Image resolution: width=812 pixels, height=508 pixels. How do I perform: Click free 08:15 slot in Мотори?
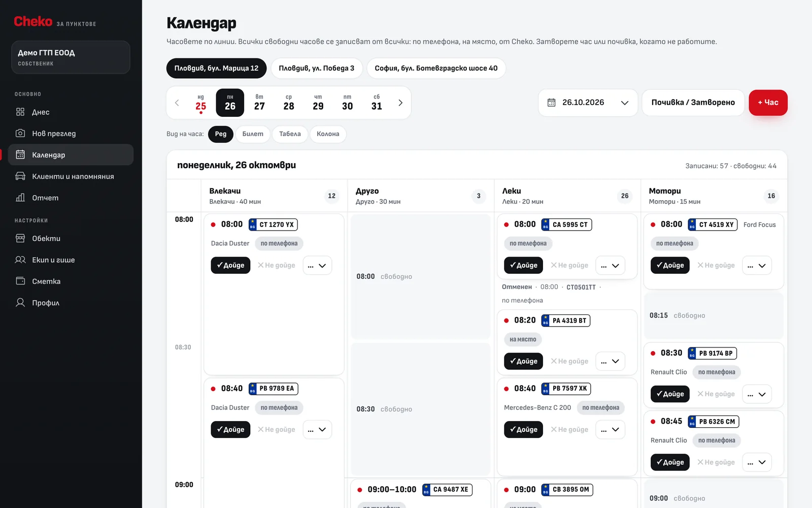tap(714, 315)
